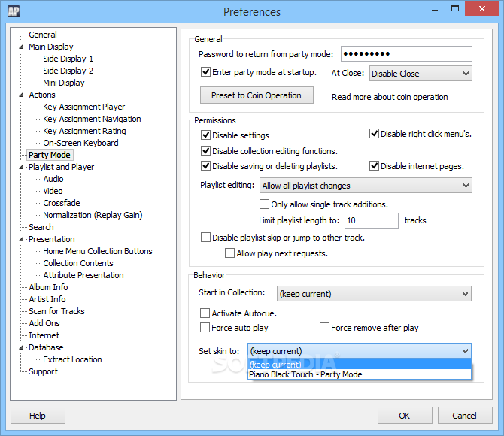Open Attribute Presentation settings
Screen dimensions: 504x436
tap(83, 275)
